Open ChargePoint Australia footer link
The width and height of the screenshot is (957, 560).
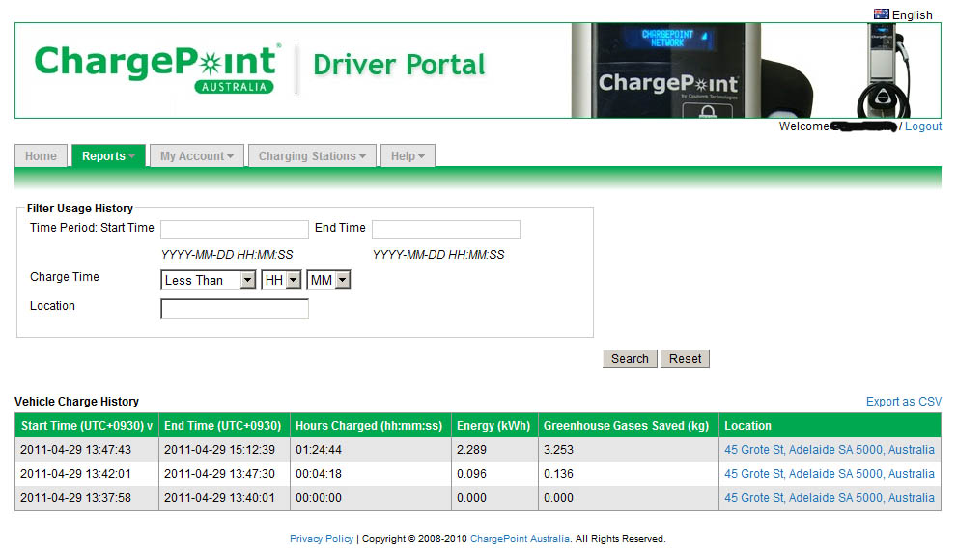point(520,539)
